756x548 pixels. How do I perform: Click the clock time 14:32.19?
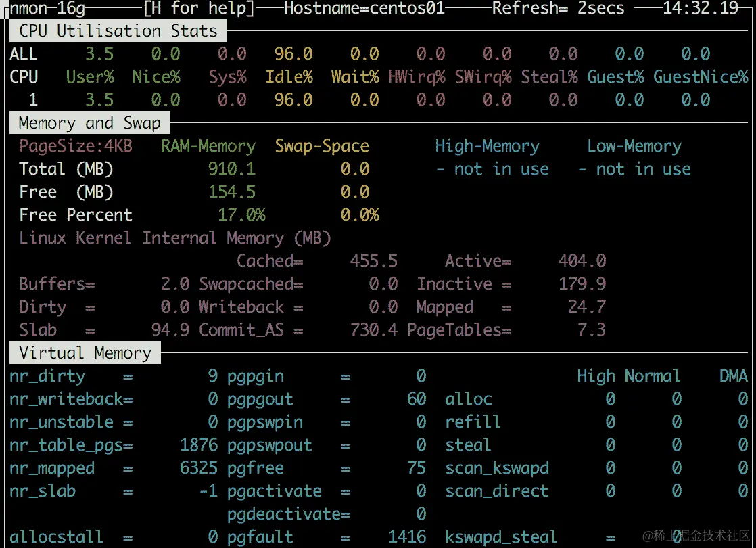pyautogui.click(x=701, y=8)
